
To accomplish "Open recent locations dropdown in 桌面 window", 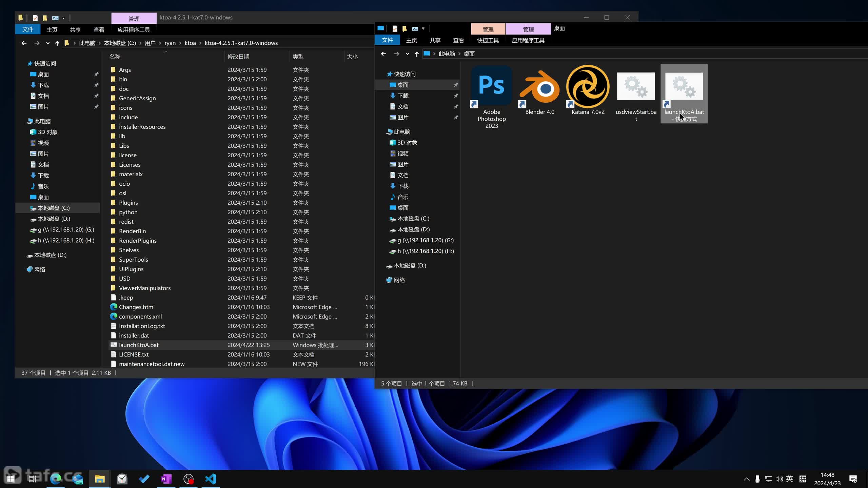I will tap(407, 54).
